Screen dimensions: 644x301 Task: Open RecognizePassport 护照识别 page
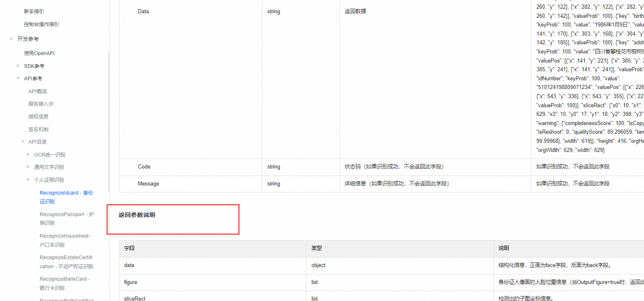67,219
